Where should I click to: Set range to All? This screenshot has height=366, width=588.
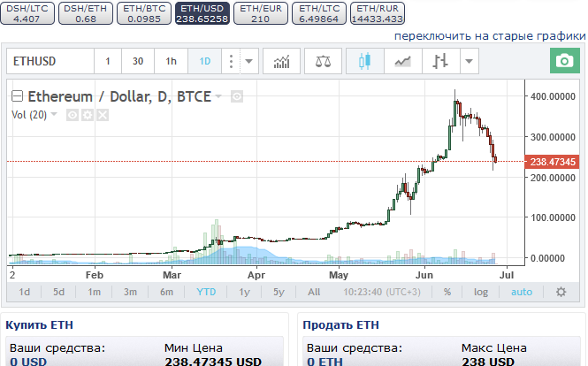pos(314,292)
